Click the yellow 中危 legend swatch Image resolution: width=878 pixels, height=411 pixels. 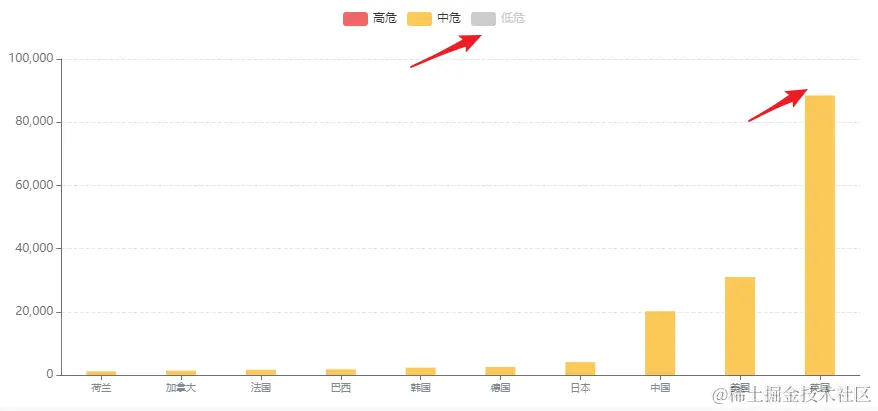pyautogui.click(x=419, y=18)
